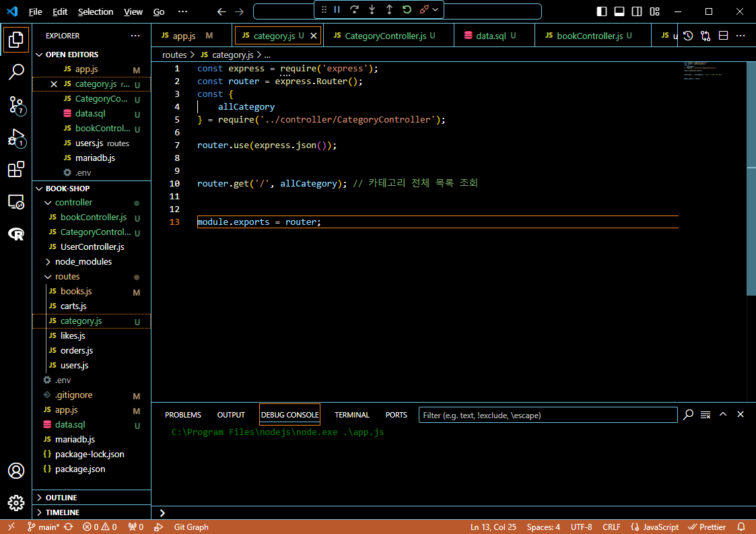The height and width of the screenshot is (534, 756).
Task: Toggle the secondary side bar
Action: (x=636, y=11)
